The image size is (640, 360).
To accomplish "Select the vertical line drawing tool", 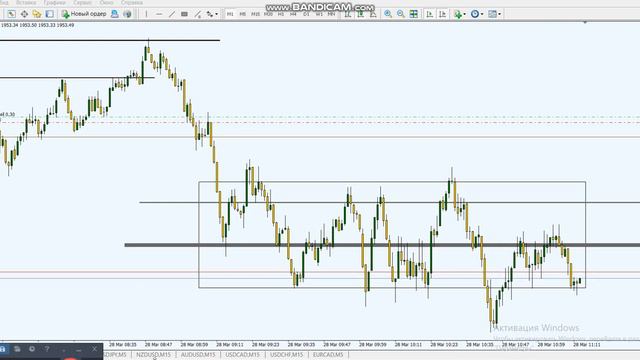I will pos(146,14).
